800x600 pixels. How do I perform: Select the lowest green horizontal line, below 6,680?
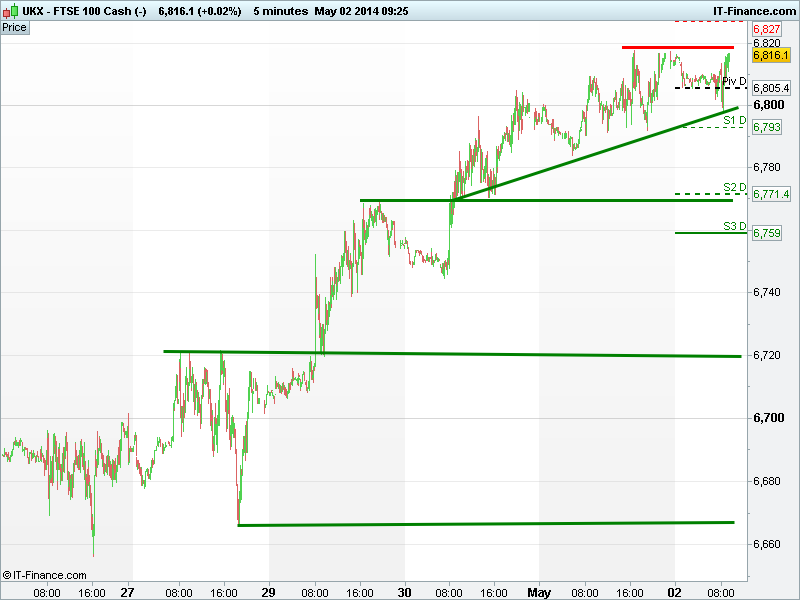(486, 524)
